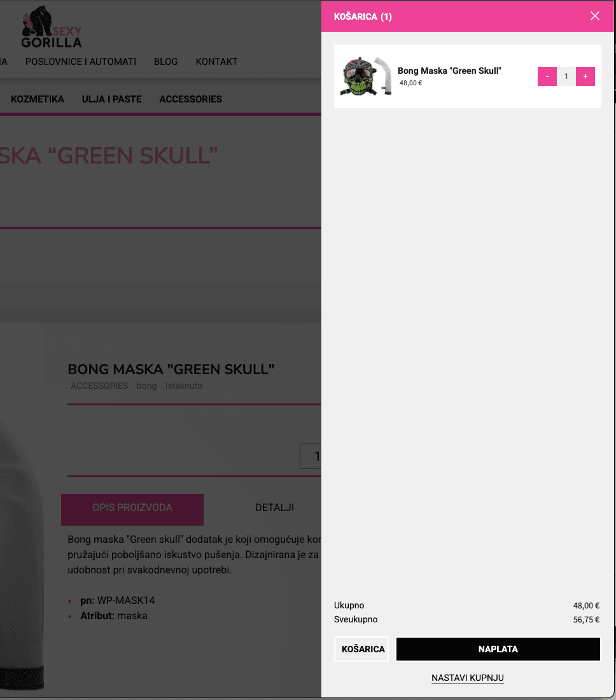Open the Kontakt menu item
616x700 pixels.
click(216, 62)
